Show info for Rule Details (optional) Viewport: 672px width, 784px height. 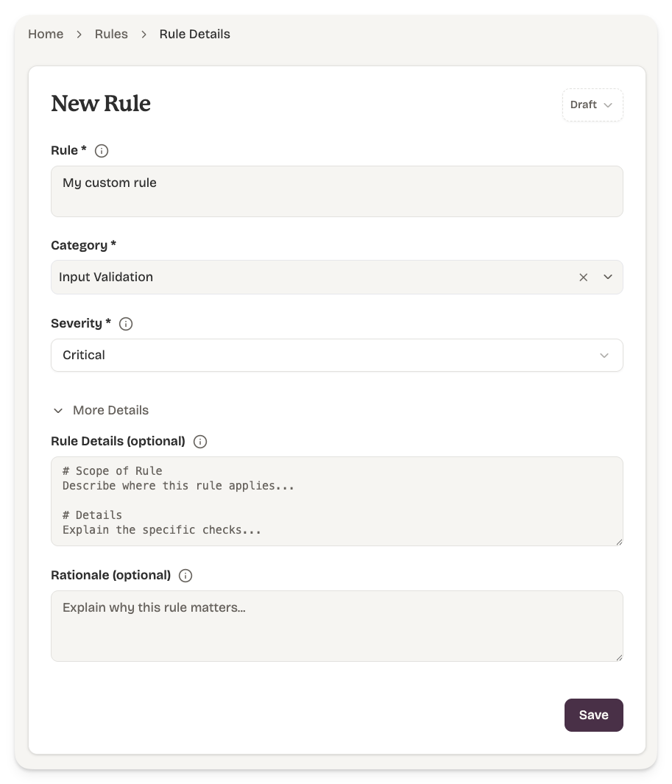(x=200, y=442)
